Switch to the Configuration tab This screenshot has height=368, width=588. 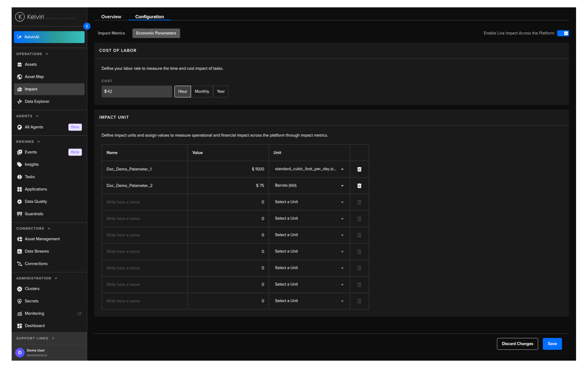(149, 17)
